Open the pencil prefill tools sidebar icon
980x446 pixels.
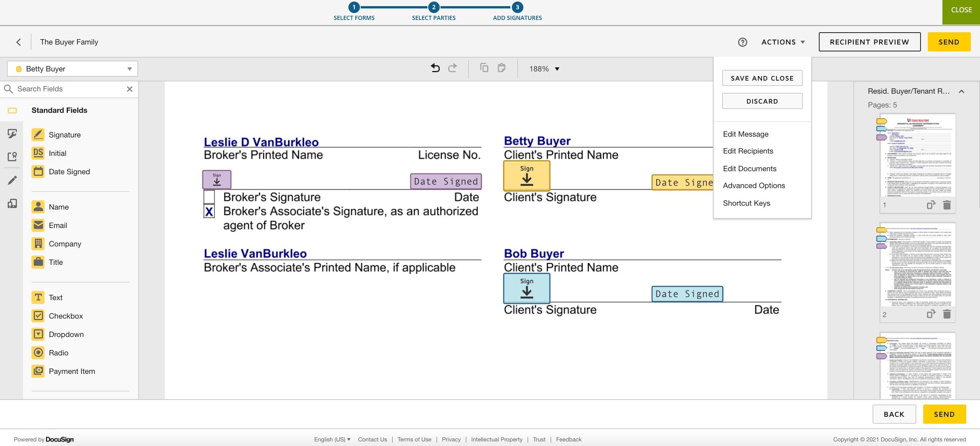pos(12,180)
